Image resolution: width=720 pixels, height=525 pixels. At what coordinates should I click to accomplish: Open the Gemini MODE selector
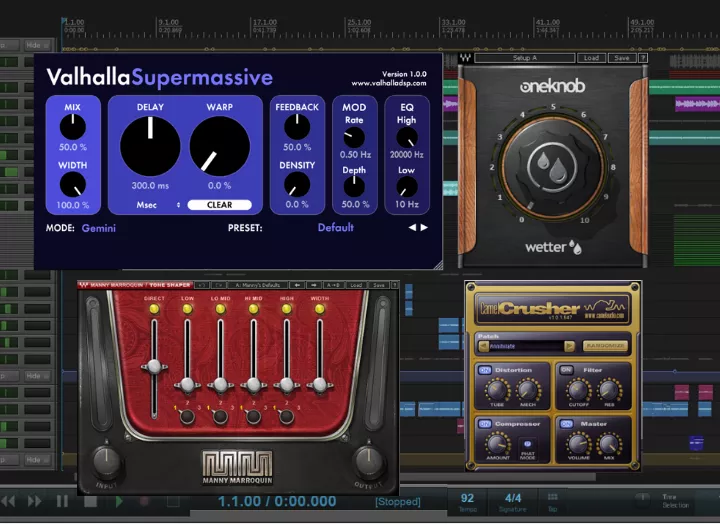tap(99, 228)
